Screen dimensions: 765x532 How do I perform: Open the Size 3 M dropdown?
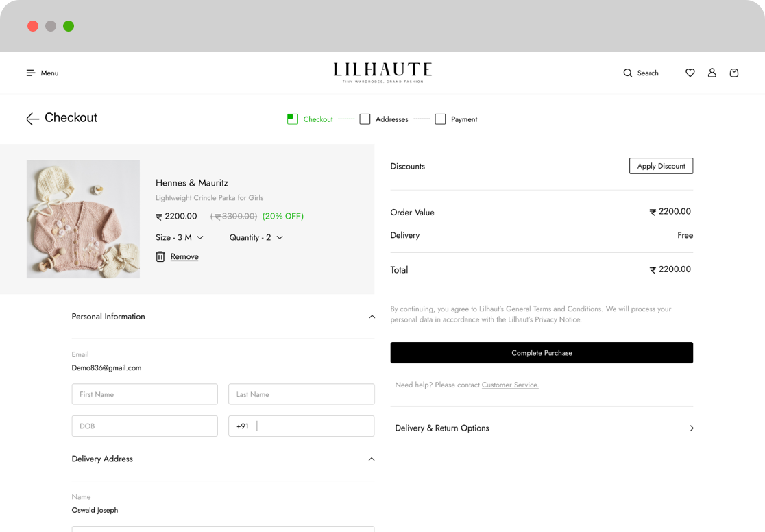tap(180, 237)
